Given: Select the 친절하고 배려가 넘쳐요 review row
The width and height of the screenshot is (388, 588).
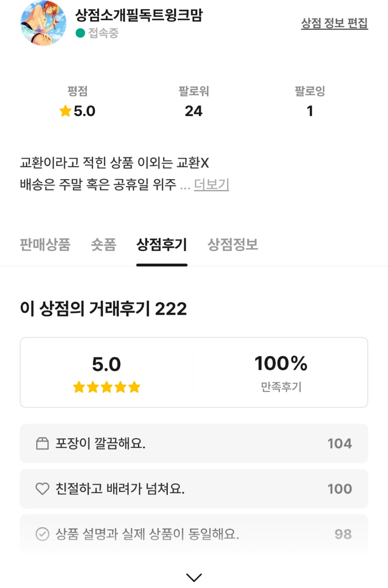Looking at the screenshot, I should pos(194,489).
